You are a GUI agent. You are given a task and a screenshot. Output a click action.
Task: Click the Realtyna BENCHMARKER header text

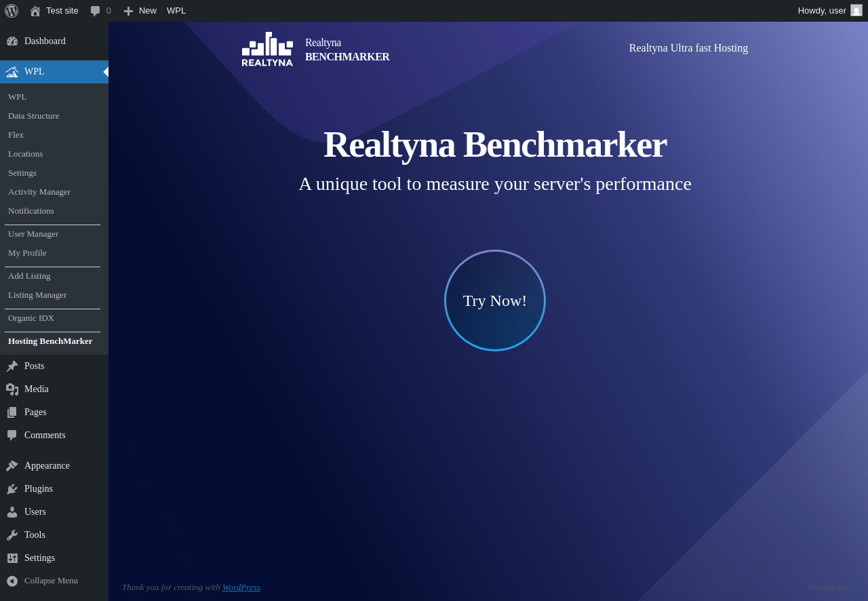pos(347,50)
